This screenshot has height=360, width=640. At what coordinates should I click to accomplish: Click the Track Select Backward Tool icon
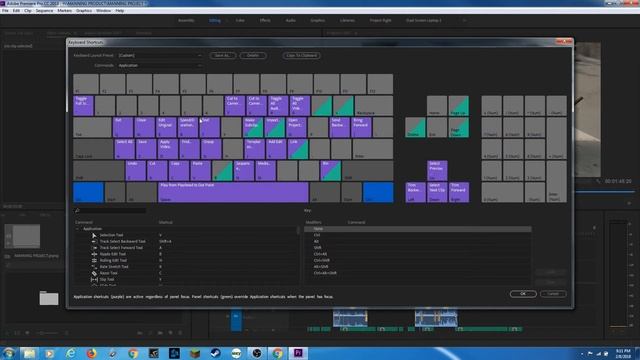click(x=94, y=241)
